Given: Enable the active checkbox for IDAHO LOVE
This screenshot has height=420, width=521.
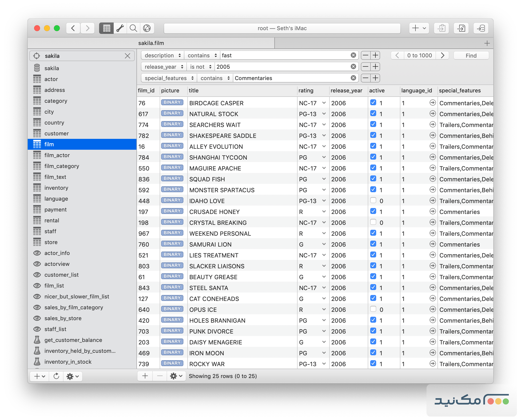Looking at the screenshot, I should [x=373, y=200].
